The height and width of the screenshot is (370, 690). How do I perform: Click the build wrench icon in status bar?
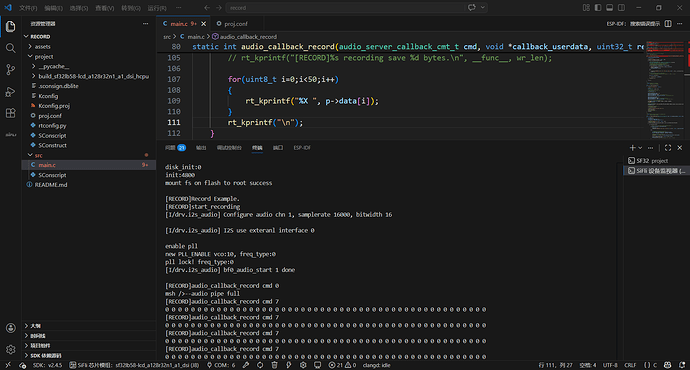[x=246, y=365]
